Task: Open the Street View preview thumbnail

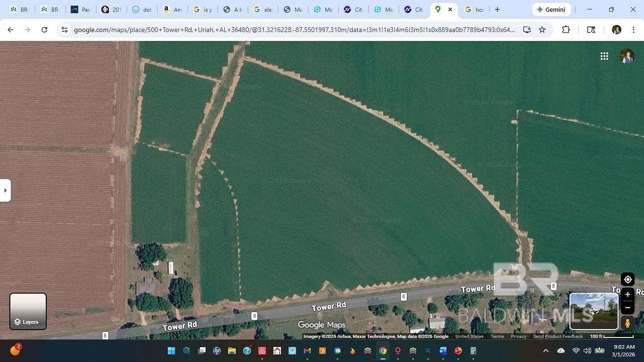Action: click(x=593, y=311)
